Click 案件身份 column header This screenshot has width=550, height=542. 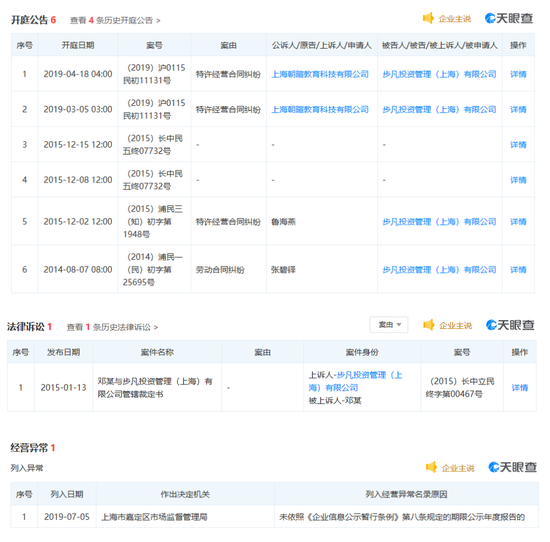pos(362,352)
